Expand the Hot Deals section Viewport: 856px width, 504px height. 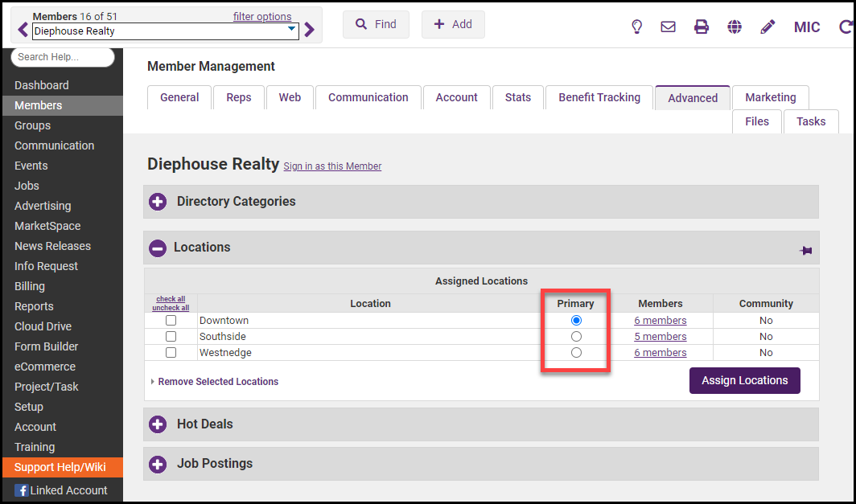coord(158,424)
